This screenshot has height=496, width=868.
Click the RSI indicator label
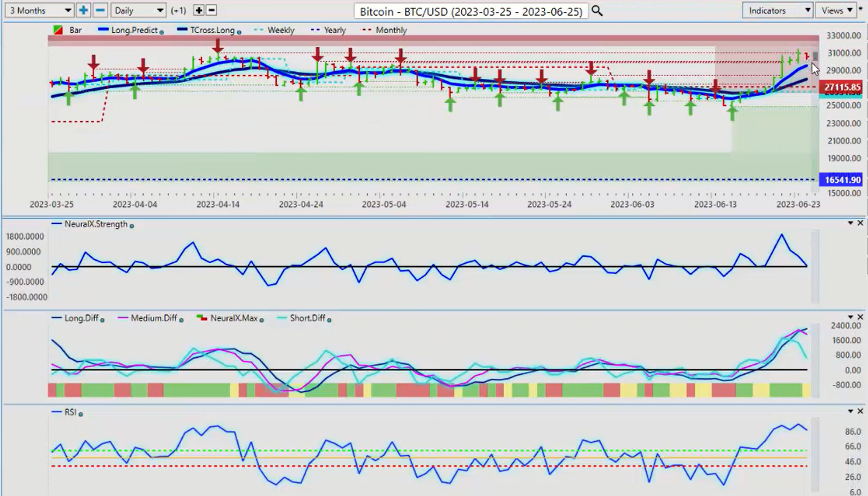71,412
